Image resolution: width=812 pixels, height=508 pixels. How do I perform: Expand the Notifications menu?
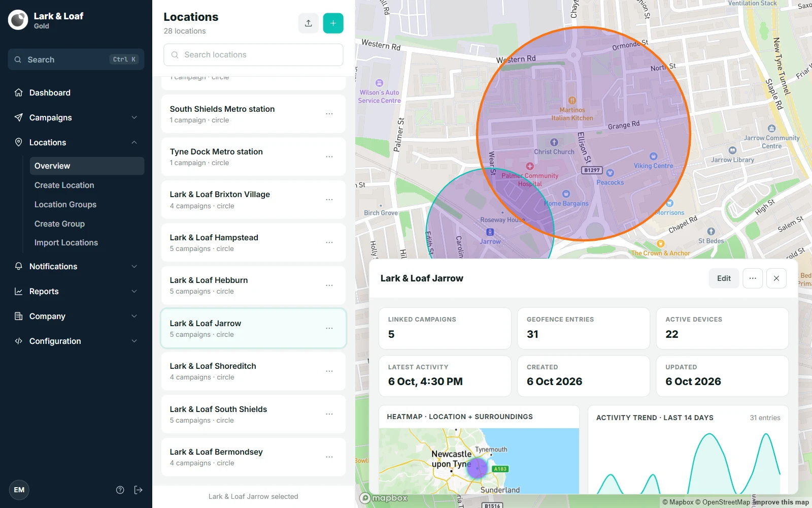coord(76,266)
